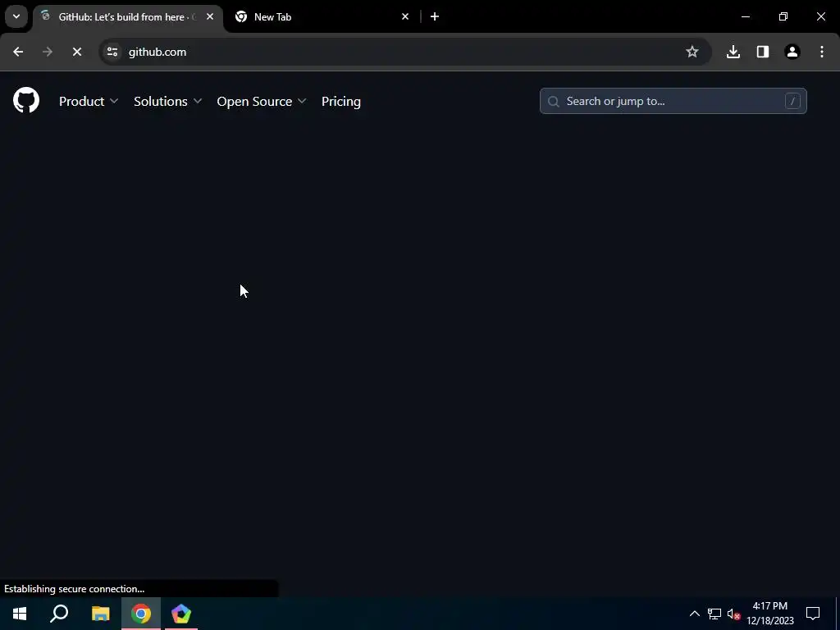The image size is (840, 630).
Task: Click the slash shortcut badge in search
Action: (792, 101)
